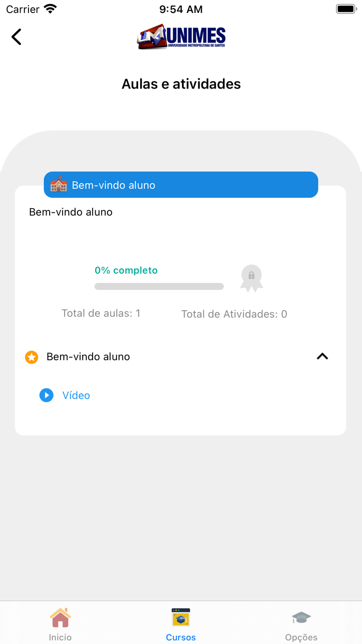Screen dimensions: 362x644
Task: Click the locked certificate badge icon
Action: click(x=251, y=278)
